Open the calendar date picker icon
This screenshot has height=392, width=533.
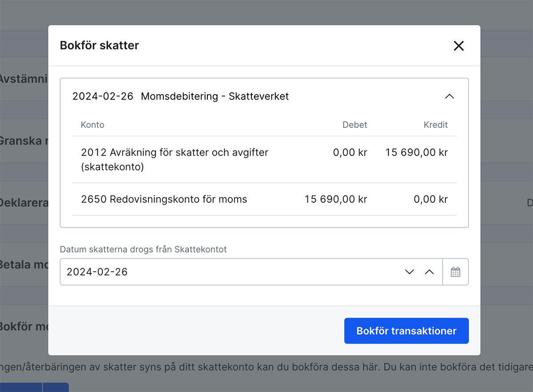click(x=456, y=272)
